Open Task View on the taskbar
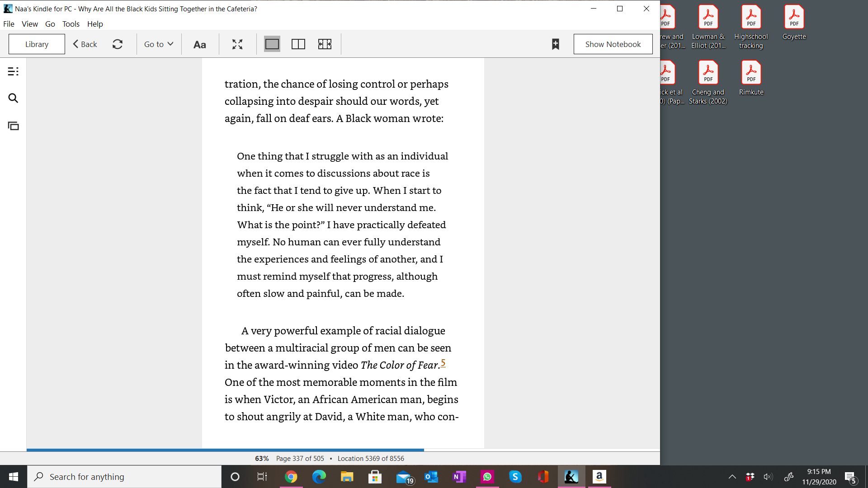Viewport: 868px width, 488px height. [262, 477]
